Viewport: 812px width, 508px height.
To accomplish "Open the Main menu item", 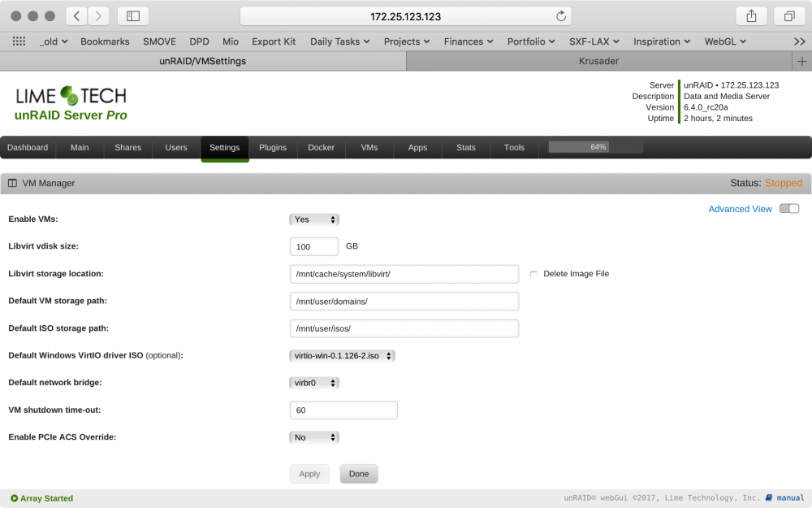I will tap(80, 147).
